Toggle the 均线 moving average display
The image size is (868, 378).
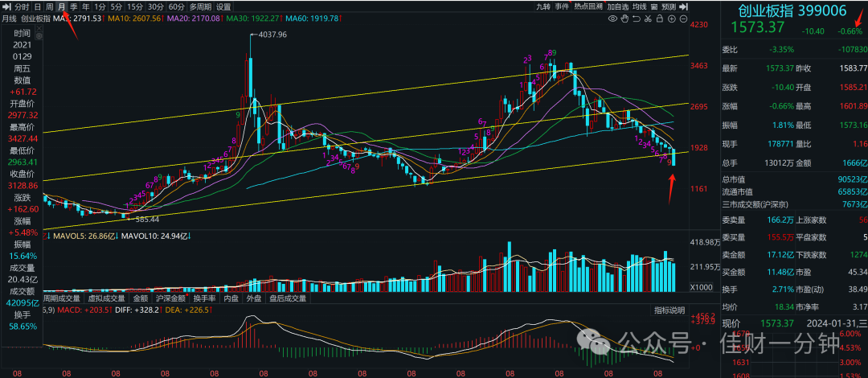click(x=640, y=6)
